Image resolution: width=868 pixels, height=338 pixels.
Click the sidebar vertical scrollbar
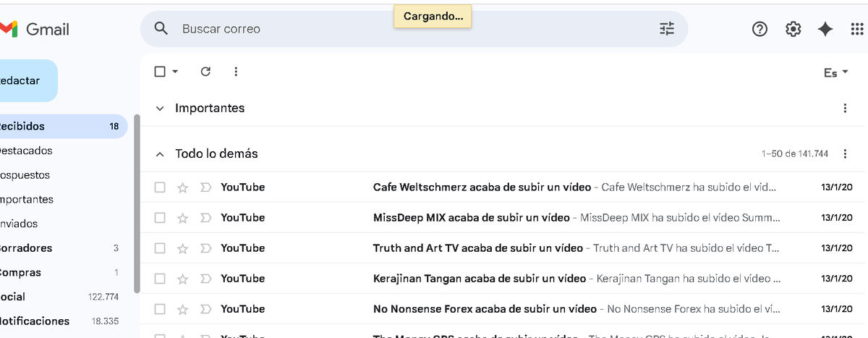137,203
